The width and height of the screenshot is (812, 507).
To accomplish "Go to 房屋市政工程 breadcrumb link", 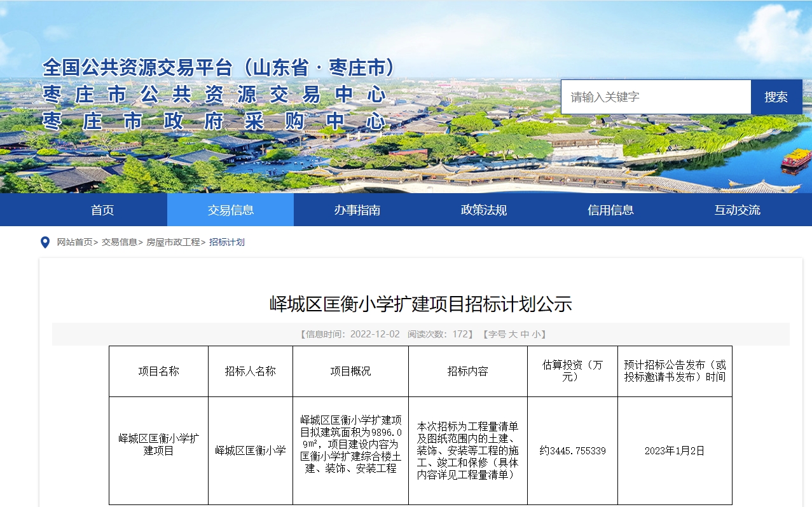I will tap(173, 242).
